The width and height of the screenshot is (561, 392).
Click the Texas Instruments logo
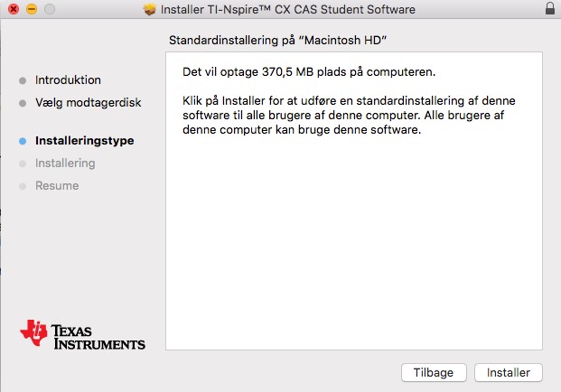pyautogui.click(x=82, y=335)
